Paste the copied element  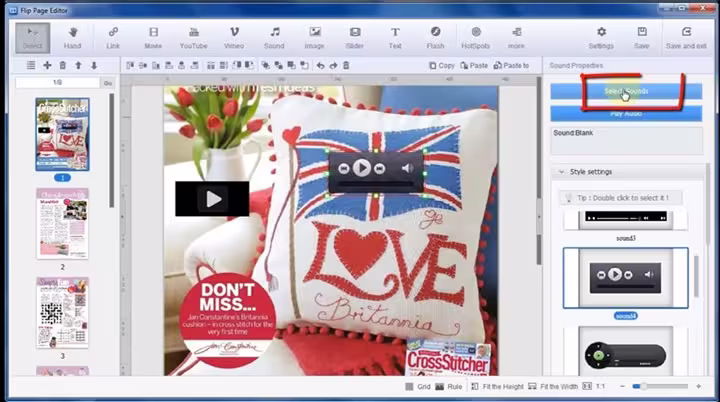[x=474, y=66]
